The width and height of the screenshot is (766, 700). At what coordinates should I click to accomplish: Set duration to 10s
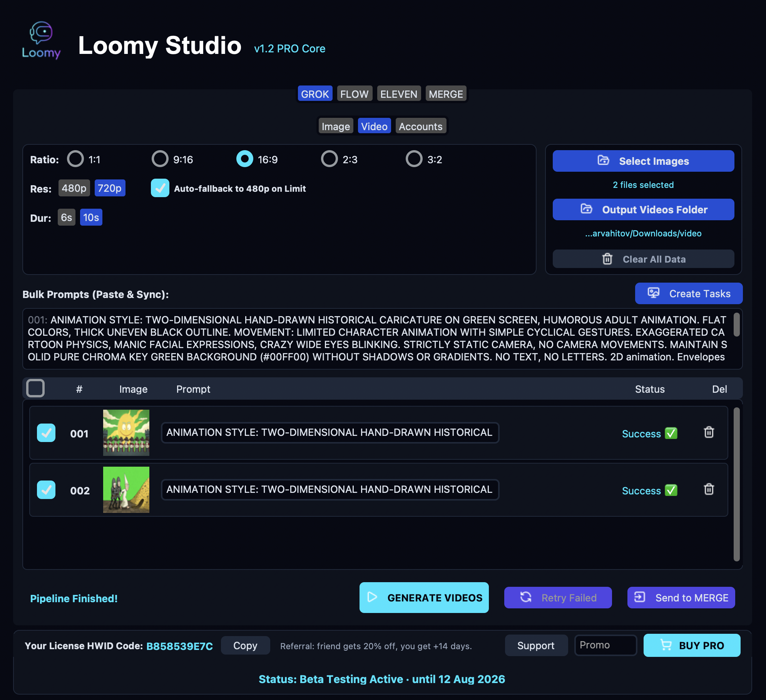(x=91, y=217)
